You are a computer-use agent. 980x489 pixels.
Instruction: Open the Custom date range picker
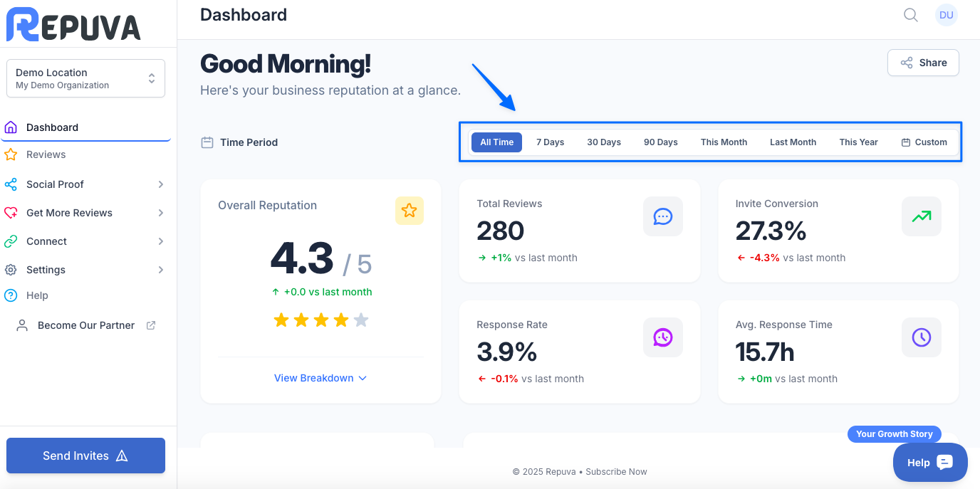924,142
